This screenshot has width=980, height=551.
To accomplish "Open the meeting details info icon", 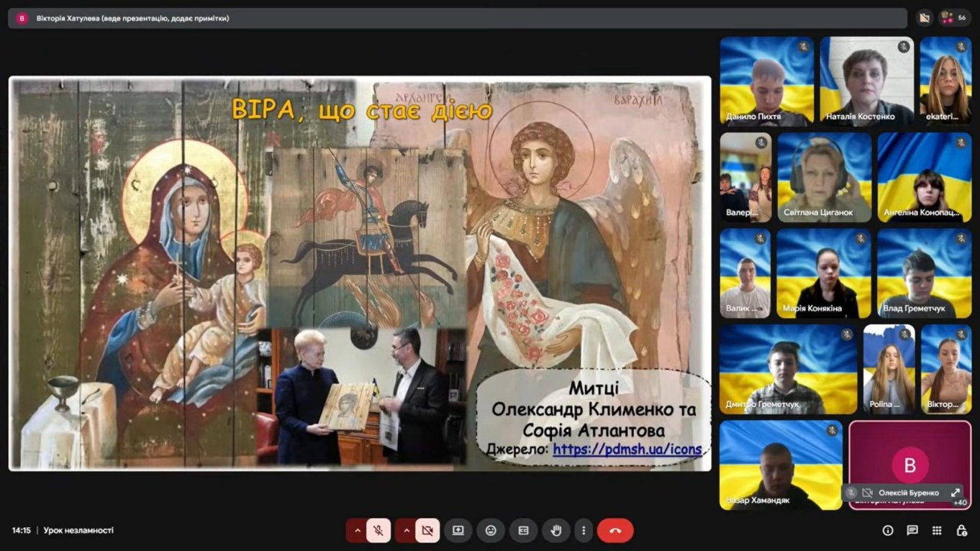I will point(888,531).
